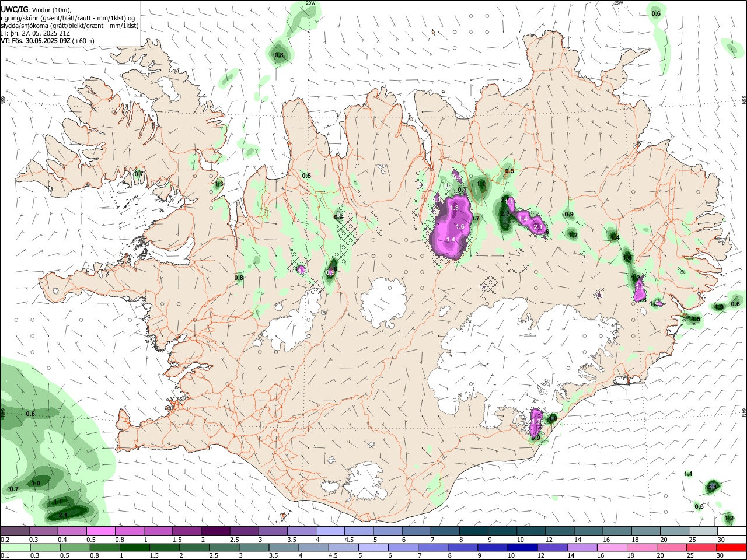Click the palest green 0.1 swatch in lower scale
This screenshot has height=560, width=747.
coord(15,547)
